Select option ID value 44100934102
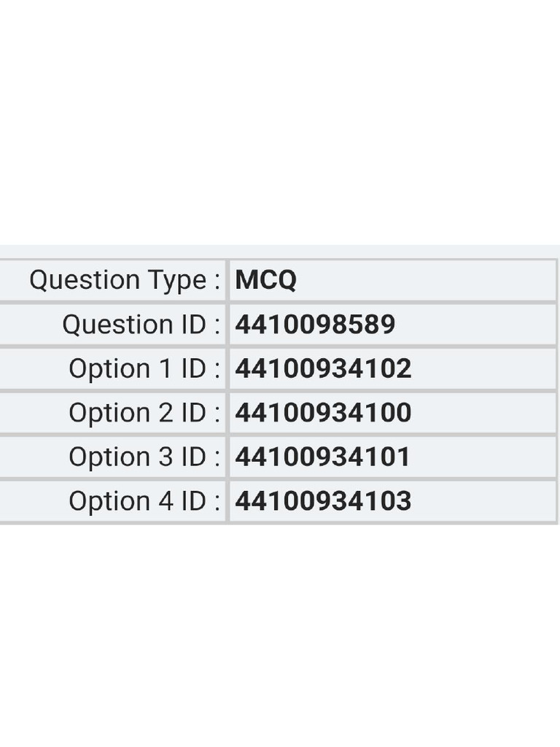 click(x=323, y=368)
